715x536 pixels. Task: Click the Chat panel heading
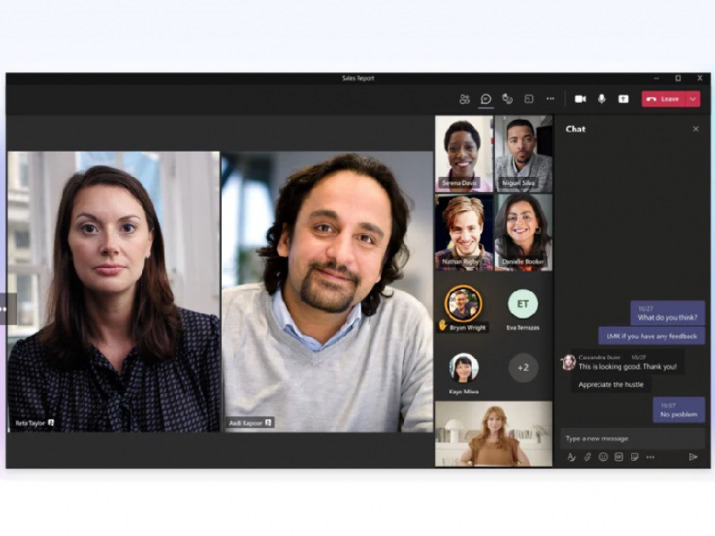click(x=575, y=129)
